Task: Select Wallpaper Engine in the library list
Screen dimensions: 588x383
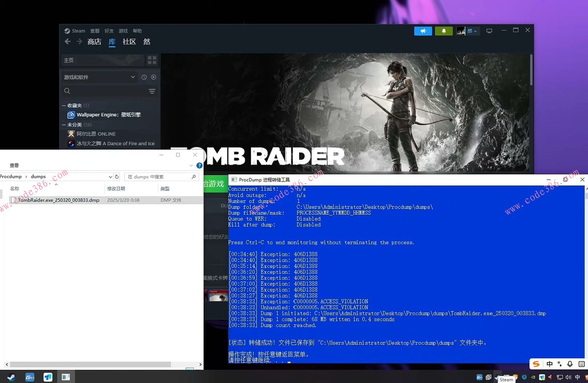Action: coord(108,115)
